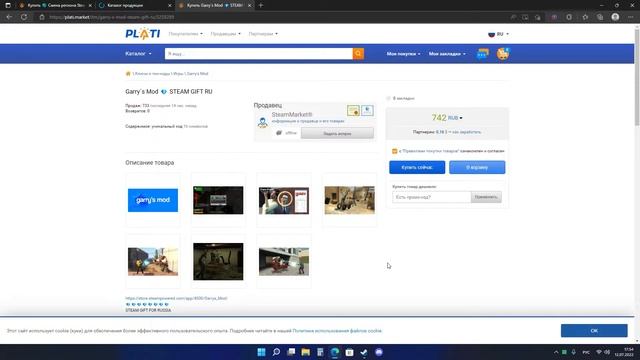Click the site lock icon in address bar
Screen dimensions: 640x360
click(42, 17)
